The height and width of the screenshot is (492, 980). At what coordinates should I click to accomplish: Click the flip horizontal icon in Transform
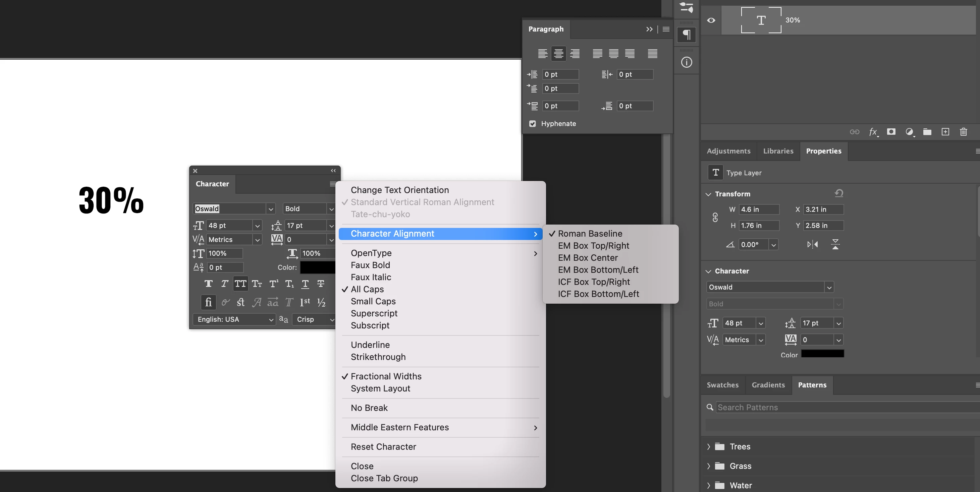pos(812,244)
